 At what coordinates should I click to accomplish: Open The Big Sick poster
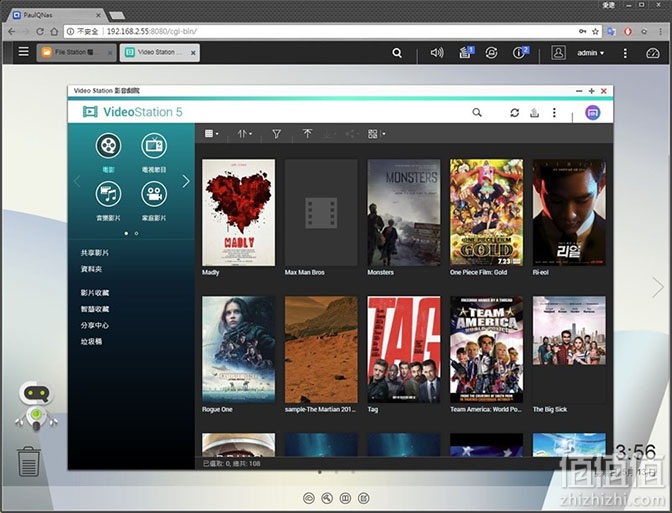point(569,330)
